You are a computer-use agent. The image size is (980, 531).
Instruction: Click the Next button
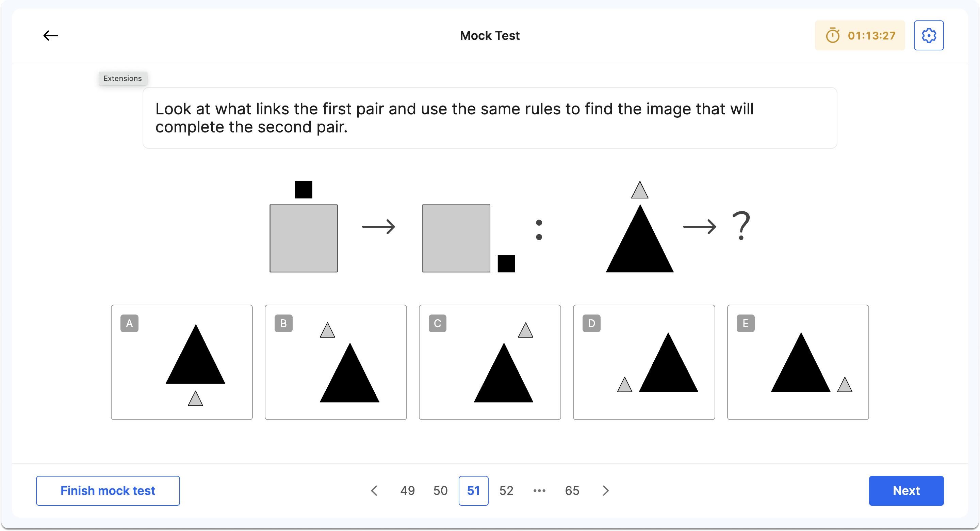click(906, 490)
